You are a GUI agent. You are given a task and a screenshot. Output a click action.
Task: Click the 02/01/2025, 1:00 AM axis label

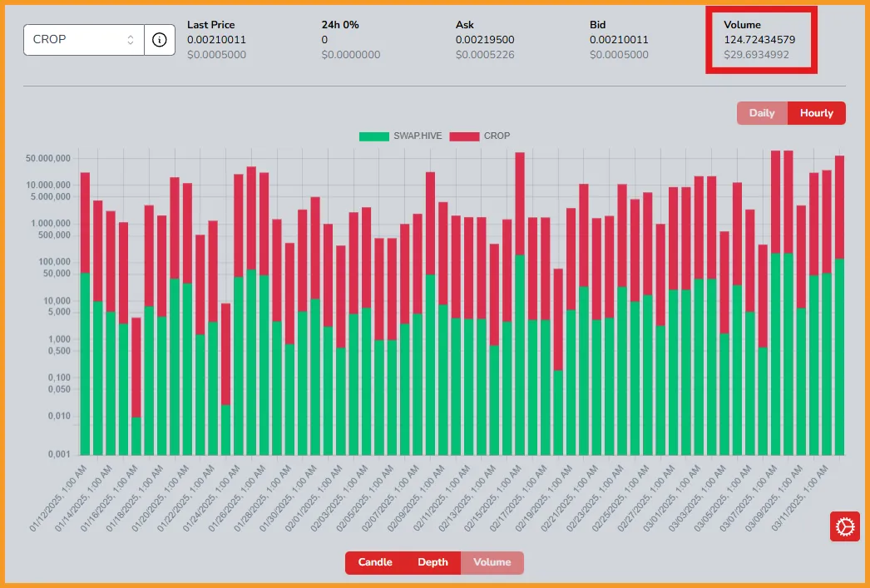(315, 498)
